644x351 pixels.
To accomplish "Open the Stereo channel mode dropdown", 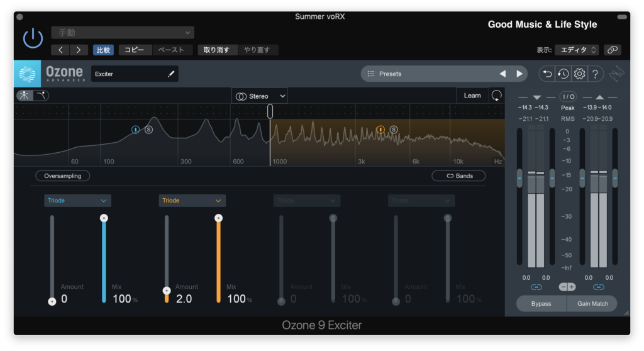I will [x=260, y=96].
